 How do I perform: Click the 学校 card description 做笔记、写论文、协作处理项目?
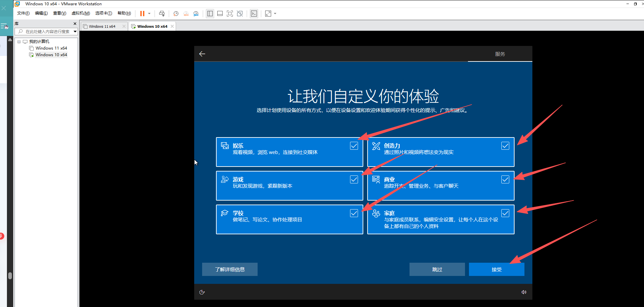268,220
